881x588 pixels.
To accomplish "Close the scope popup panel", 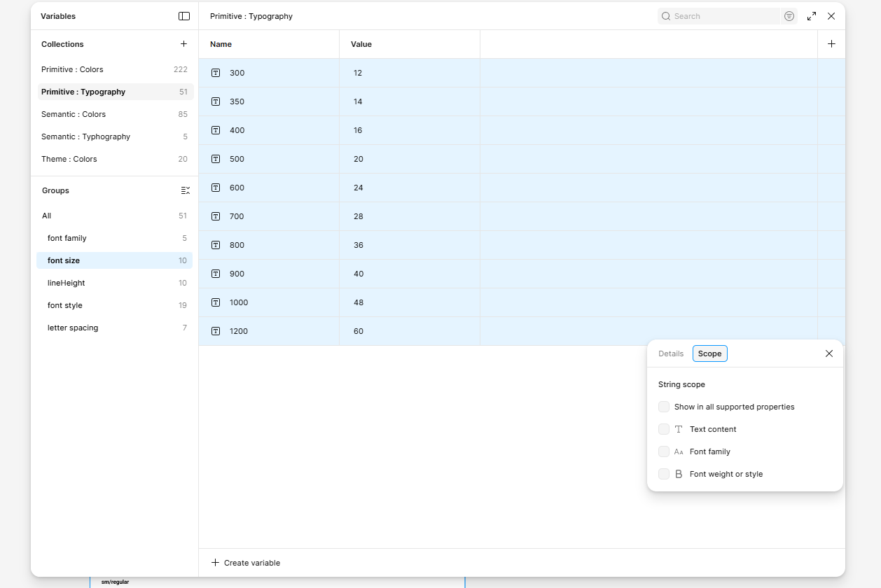I will (x=829, y=353).
